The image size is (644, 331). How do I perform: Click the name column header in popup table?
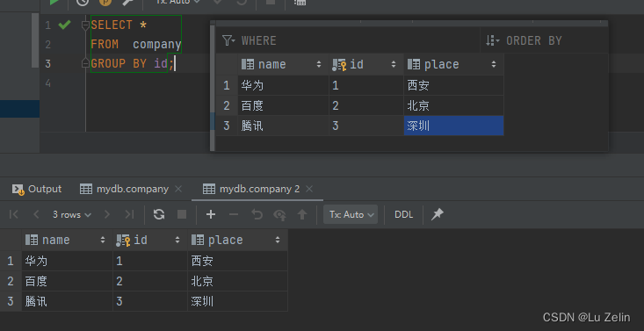(x=284, y=64)
